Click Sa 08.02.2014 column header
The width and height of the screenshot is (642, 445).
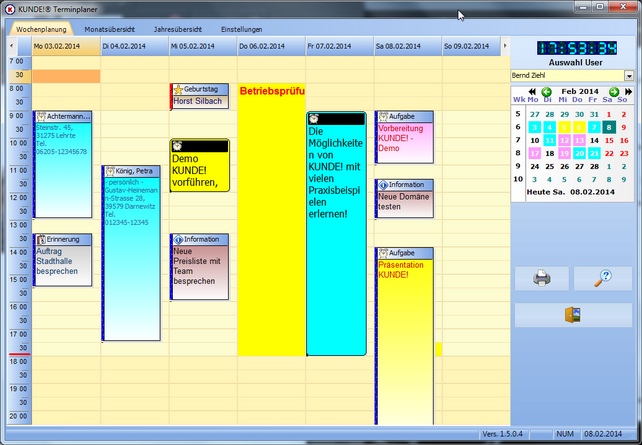pyautogui.click(x=408, y=46)
